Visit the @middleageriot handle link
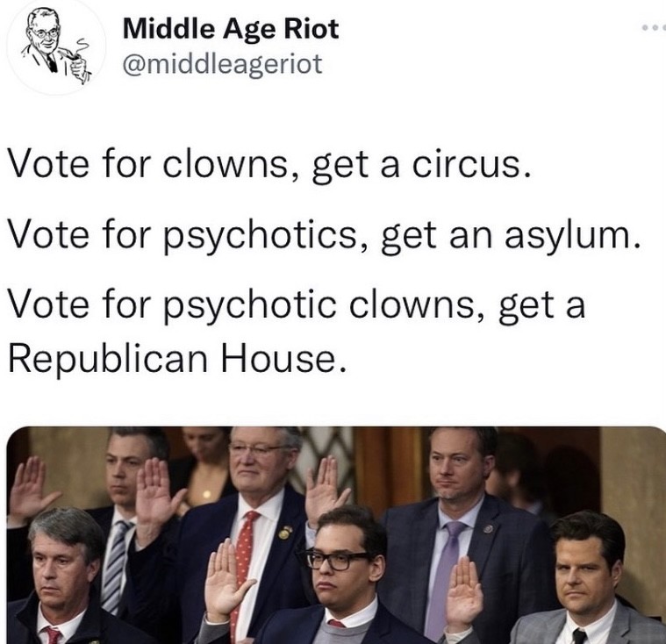This screenshot has width=666, height=644. tap(223, 65)
